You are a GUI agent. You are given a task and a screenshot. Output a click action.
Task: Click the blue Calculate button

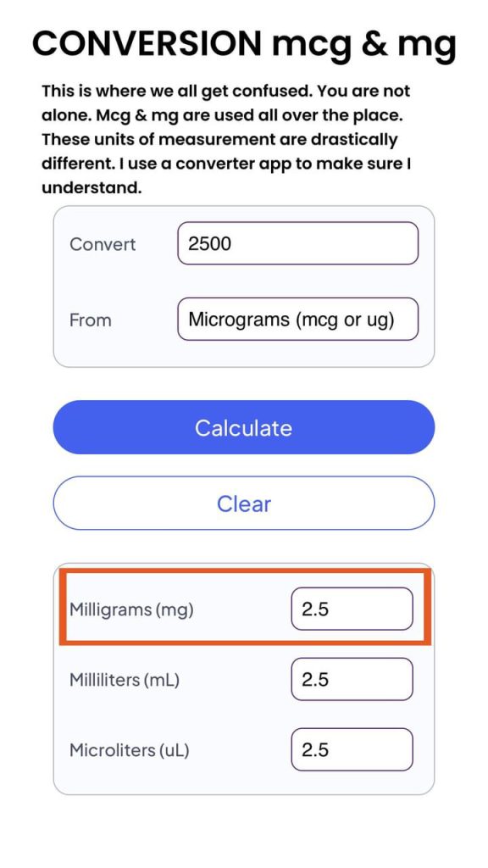point(244,427)
